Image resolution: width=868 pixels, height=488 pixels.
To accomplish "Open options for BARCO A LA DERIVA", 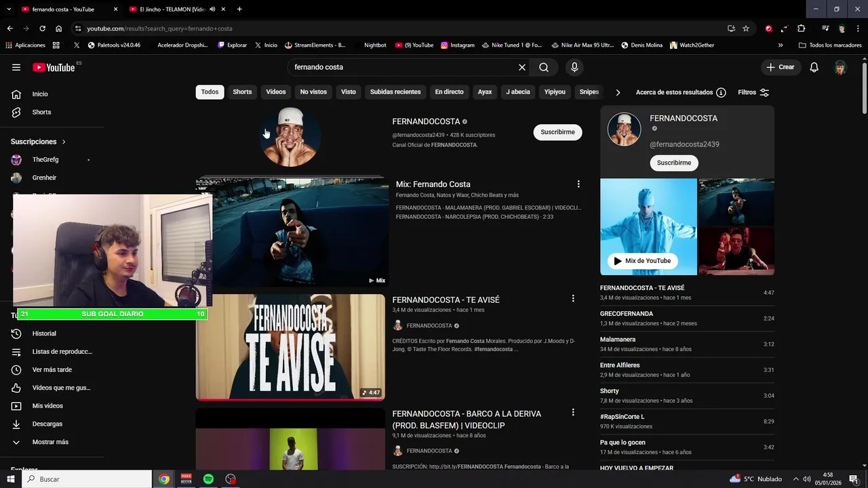I will (x=573, y=412).
